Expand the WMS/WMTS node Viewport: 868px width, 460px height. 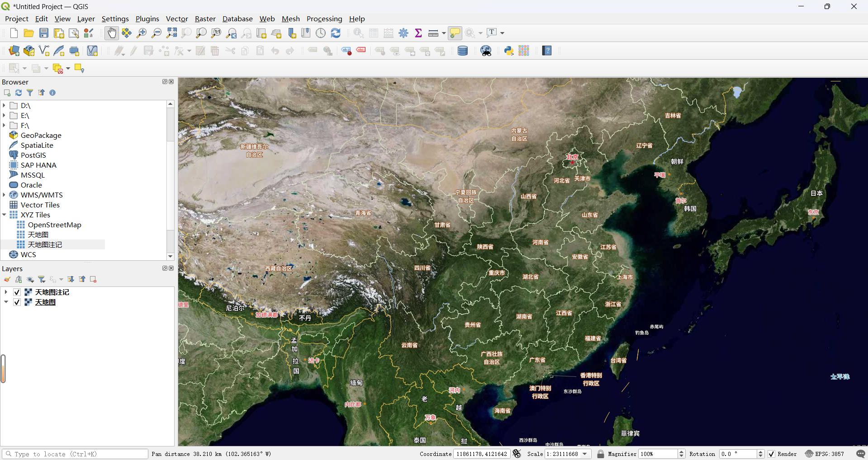pyautogui.click(x=4, y=195)
